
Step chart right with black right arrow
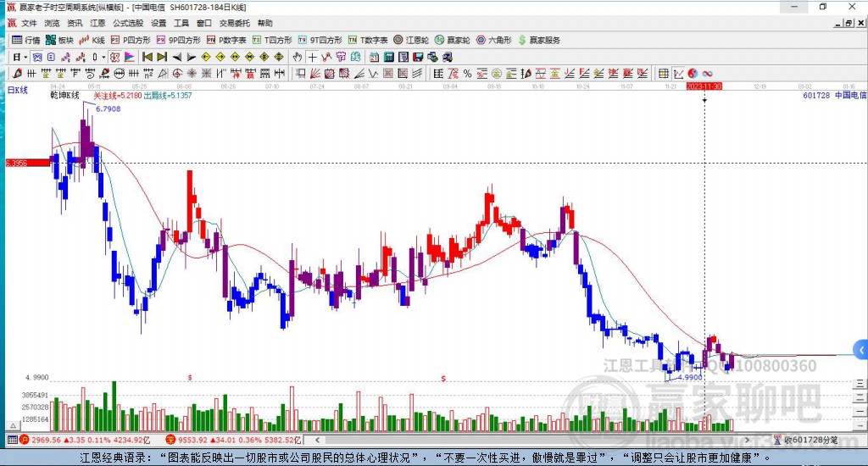point(192,57)
